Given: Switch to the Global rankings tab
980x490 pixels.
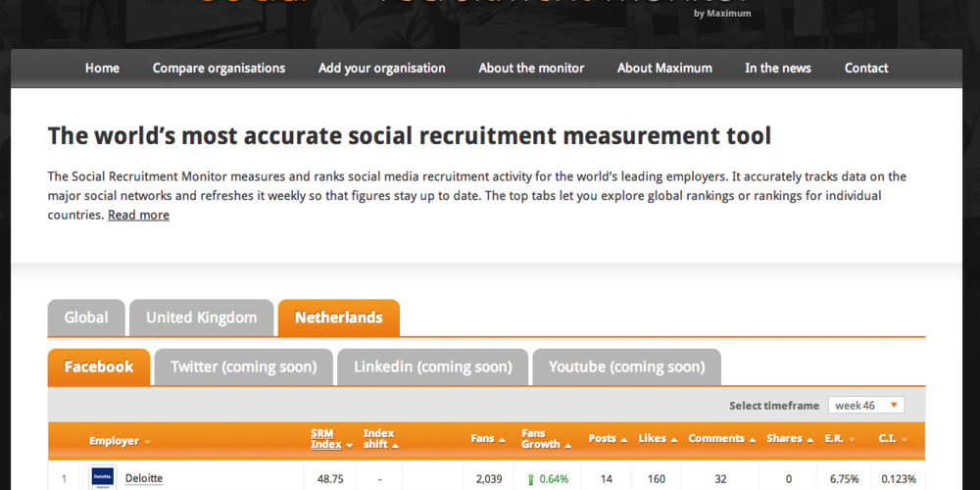Looking at the screenshot, I should click(86, 318).
